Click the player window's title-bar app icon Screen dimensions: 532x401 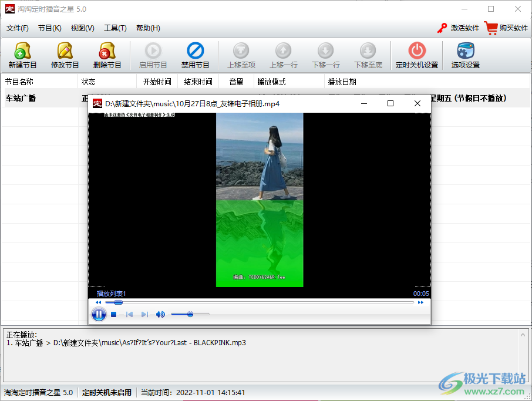click(x=97, y=103)
